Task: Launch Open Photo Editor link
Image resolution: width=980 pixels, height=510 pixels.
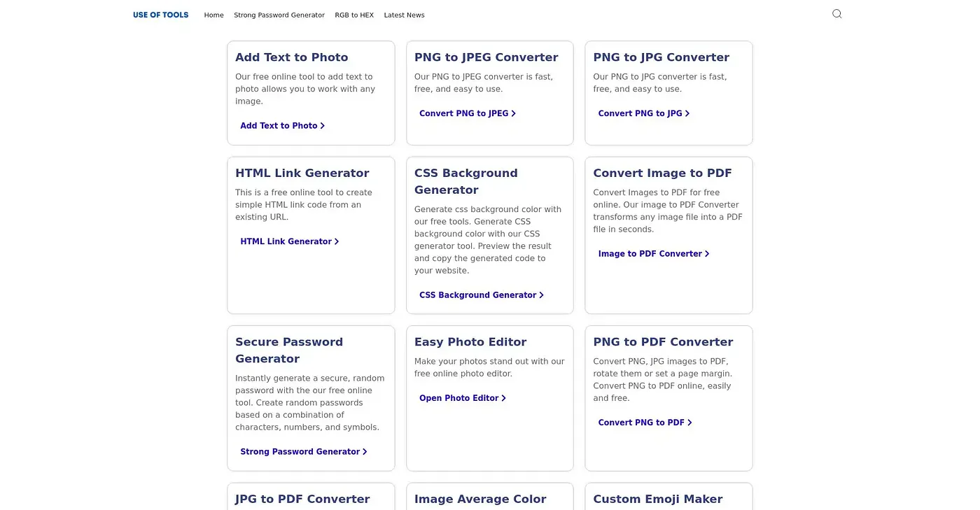Action: coord(462,398)
